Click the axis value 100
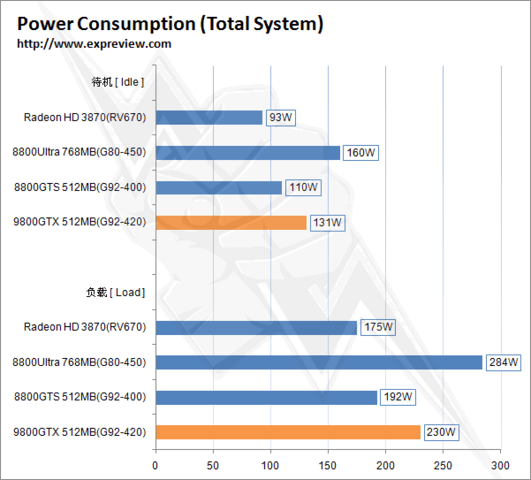The image size is (531, 480). [270, 466]
